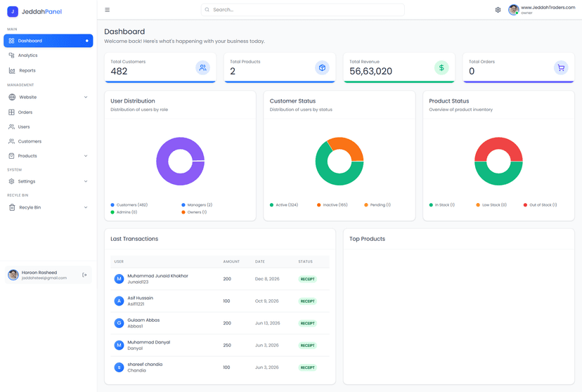Open the settings gear icon in the top bar
The width and height of the screenshot is (582, 392).
pos(498,10)
